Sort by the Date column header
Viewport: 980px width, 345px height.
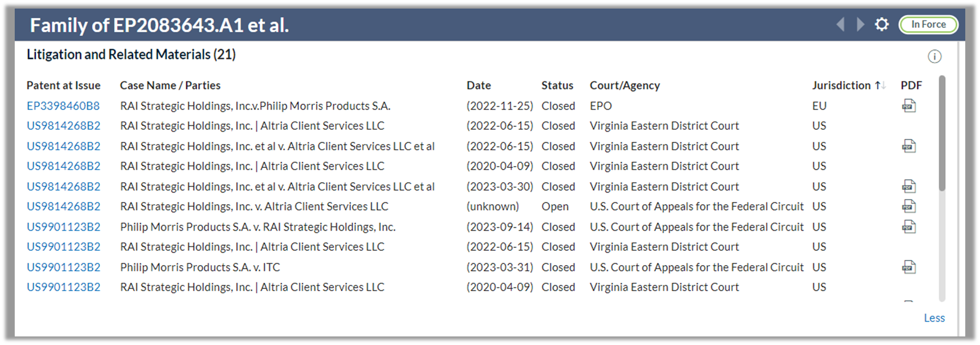[479, 86]
